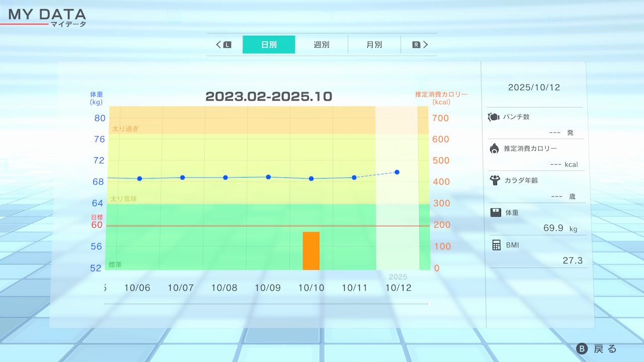Click the red 目標 goal line label
Image resolution: width=644 pixels, height=362 pixels.
click(x=96, y=217)
